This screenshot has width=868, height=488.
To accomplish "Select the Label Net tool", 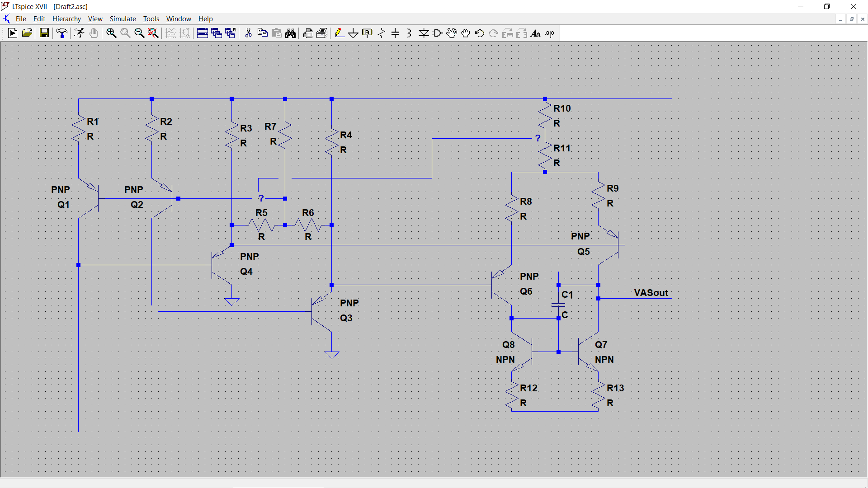I will [x=368, y=33].
